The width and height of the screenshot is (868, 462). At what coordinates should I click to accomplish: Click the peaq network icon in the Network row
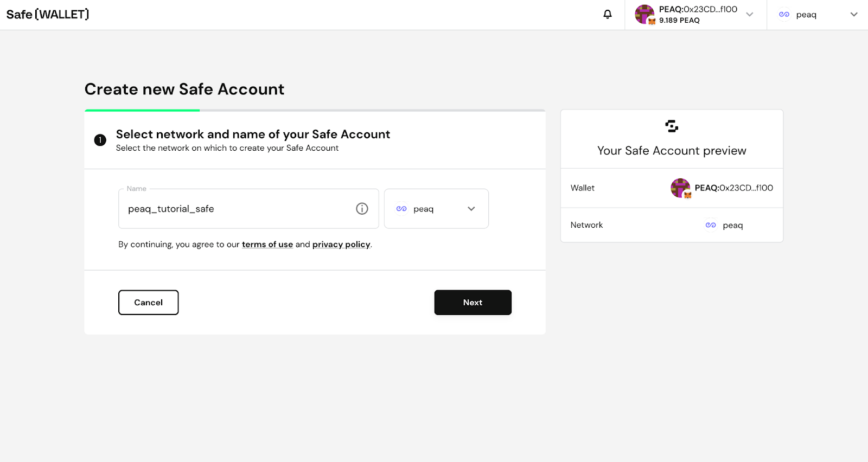click(x=710, y=224)
